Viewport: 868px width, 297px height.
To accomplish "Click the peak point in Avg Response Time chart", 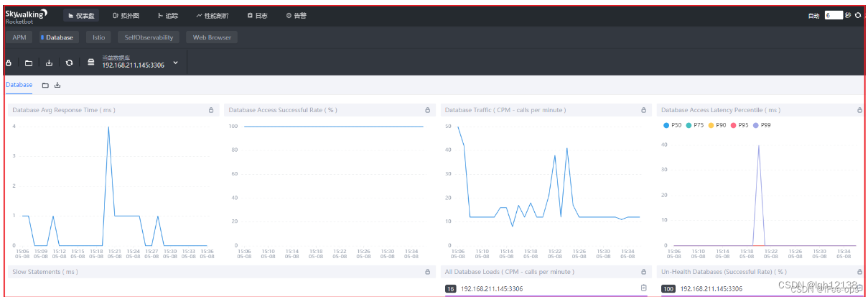I will click(x=108, y=127).
